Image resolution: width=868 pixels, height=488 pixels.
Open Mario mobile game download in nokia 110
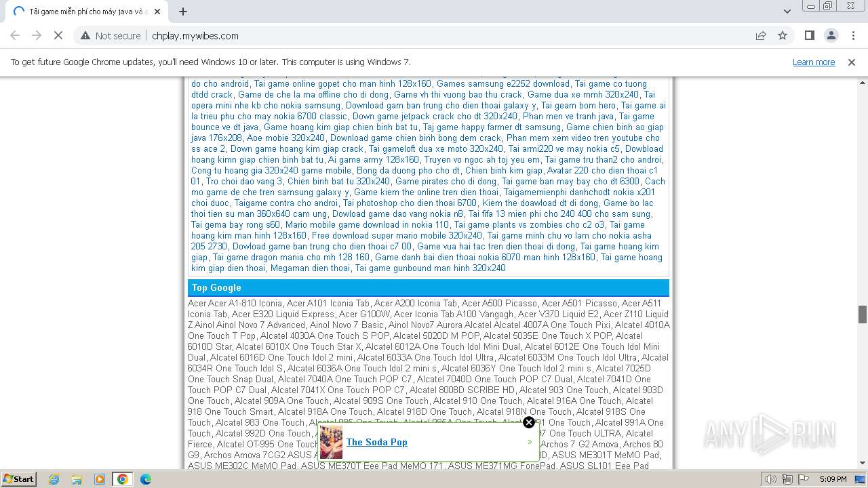click(367, 224)
